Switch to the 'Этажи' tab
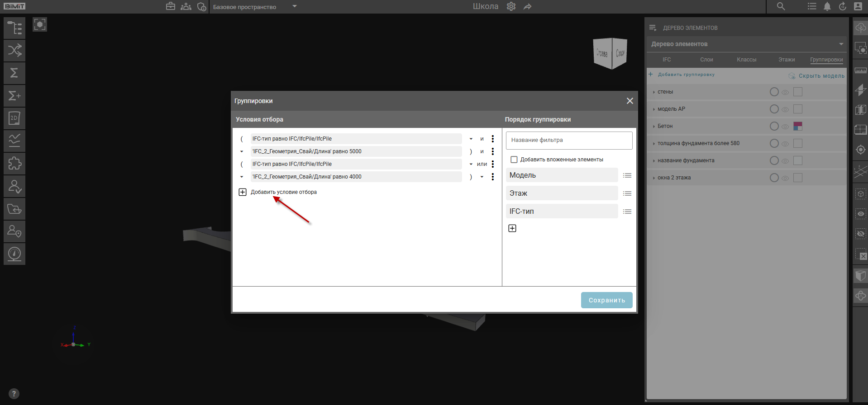The image size is (868, 405). coord(787,60)
